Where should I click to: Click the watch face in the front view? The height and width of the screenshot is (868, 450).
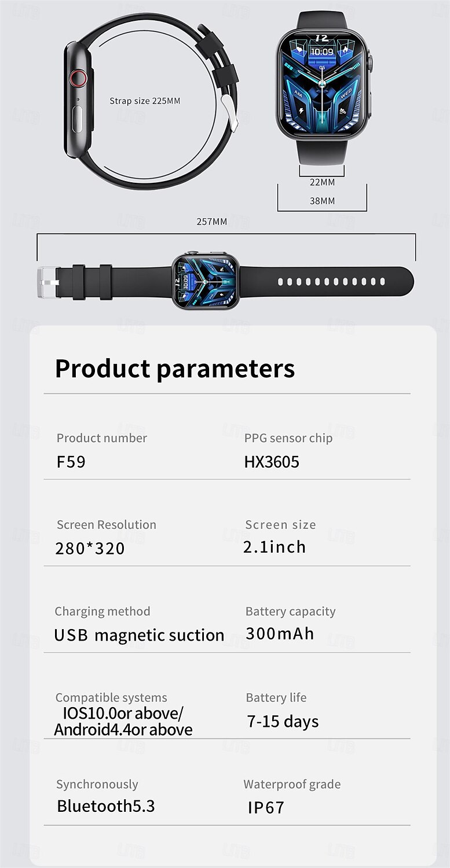[322, 83]
